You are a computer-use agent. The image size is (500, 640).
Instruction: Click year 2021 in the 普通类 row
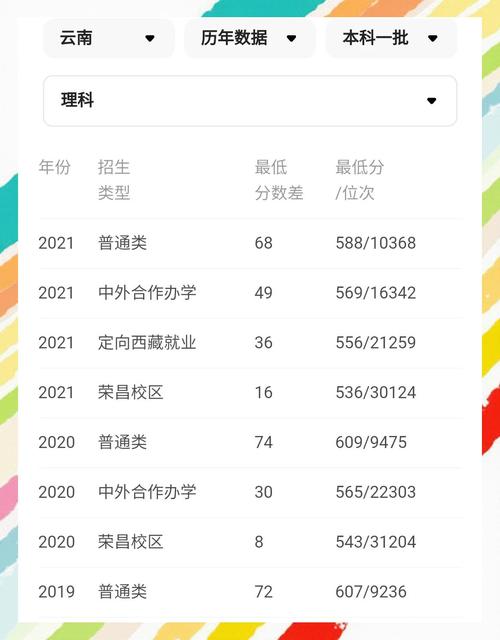point(56,243)
